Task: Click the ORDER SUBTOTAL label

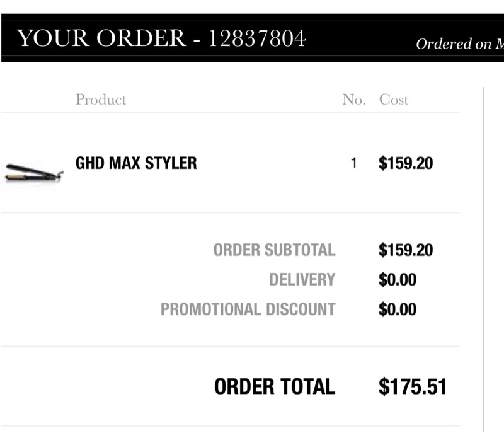Action: tap(274, 250)
